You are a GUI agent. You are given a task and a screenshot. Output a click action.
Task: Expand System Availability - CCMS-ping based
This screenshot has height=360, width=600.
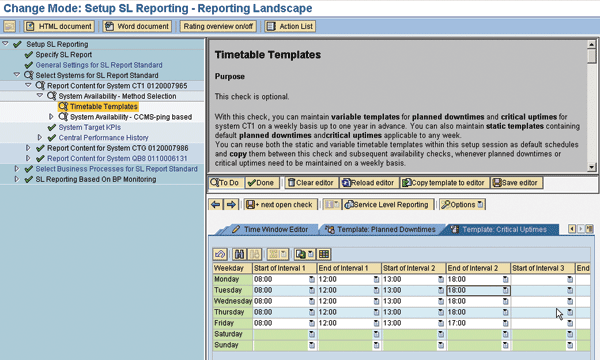(51, 116)
